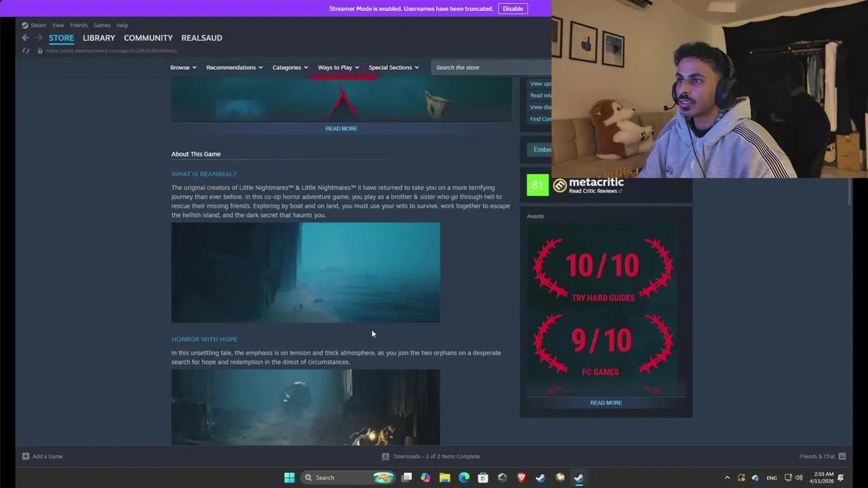
Task: Open the Friends & Chat icon
Action: coord(842,456)
